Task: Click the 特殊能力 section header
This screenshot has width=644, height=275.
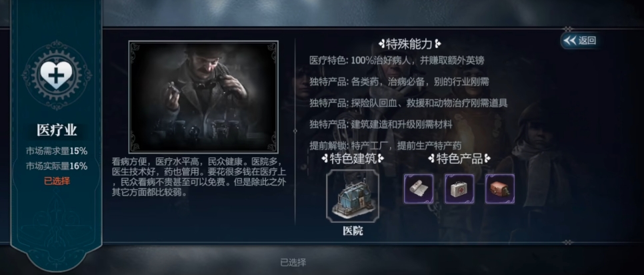Action: point(410,43)
